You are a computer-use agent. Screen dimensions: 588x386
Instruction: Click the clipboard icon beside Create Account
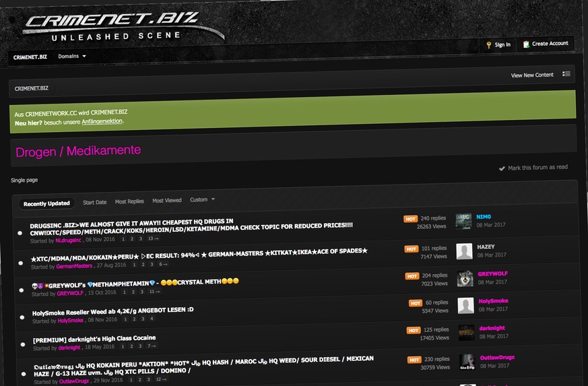point(526,44)
